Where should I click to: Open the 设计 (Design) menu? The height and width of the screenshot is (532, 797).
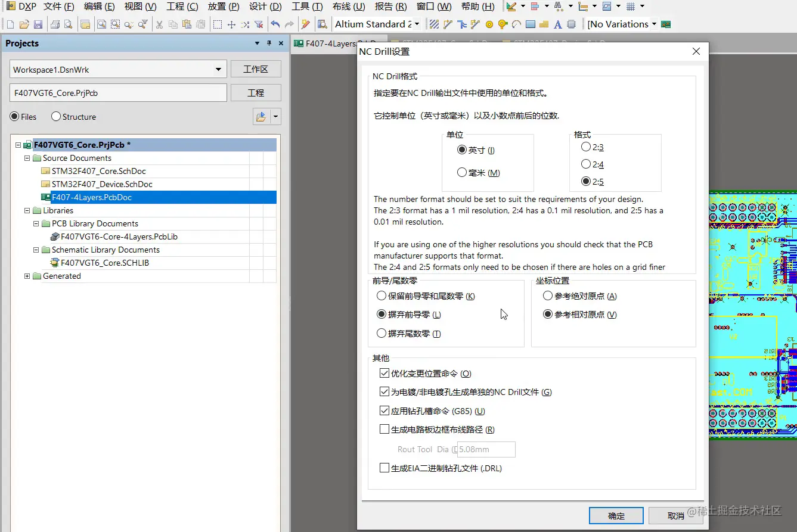pyautogui.click(x=265, y=7)
